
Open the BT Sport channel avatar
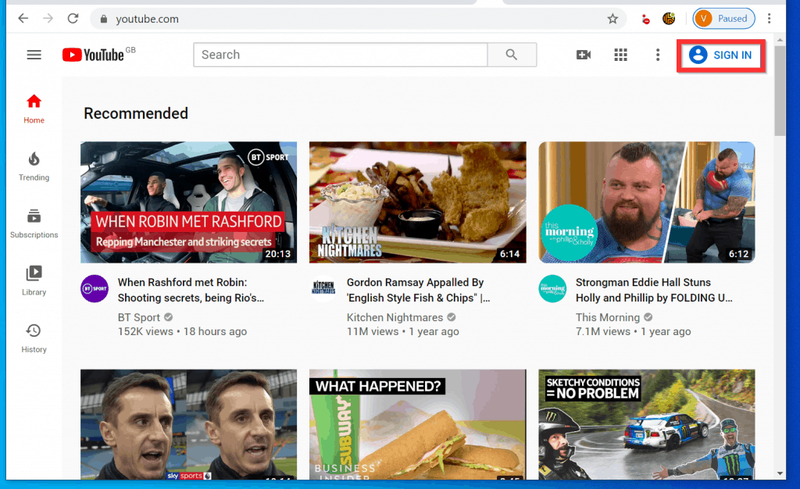click(94, 288)
